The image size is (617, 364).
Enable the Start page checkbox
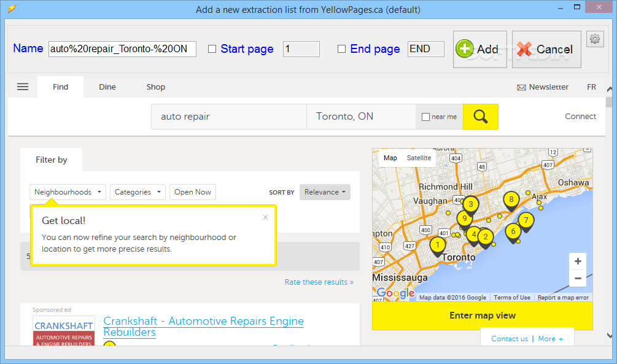coord(212,49)
